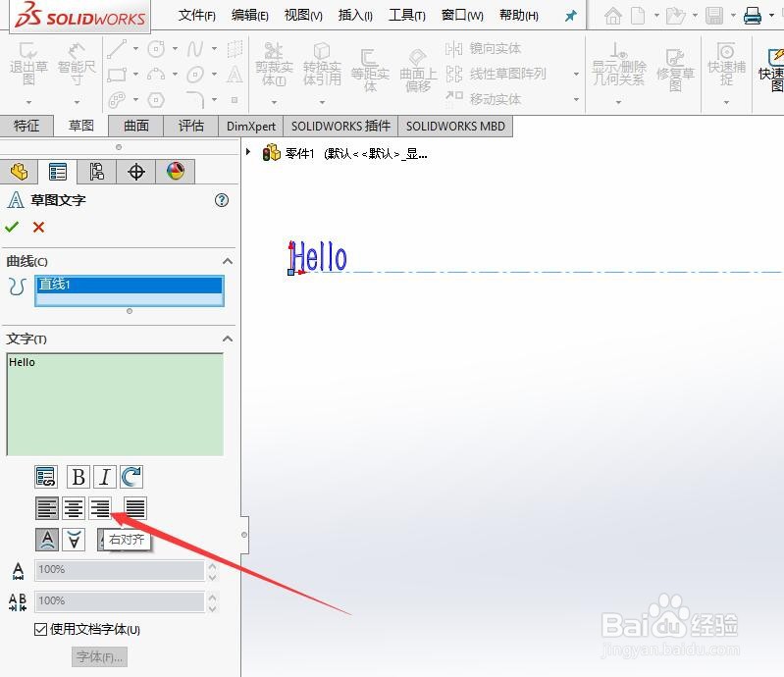784x677 pixels.
Task: Select the Slot sketch tool
Action: point(117,100)
